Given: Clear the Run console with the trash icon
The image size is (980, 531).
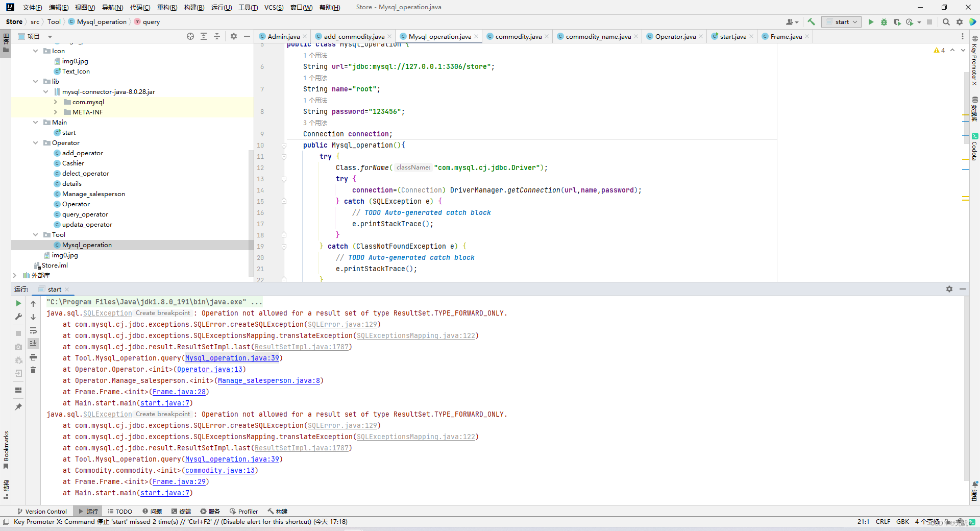Looking at the screenshot, I should tap(33, 370).
